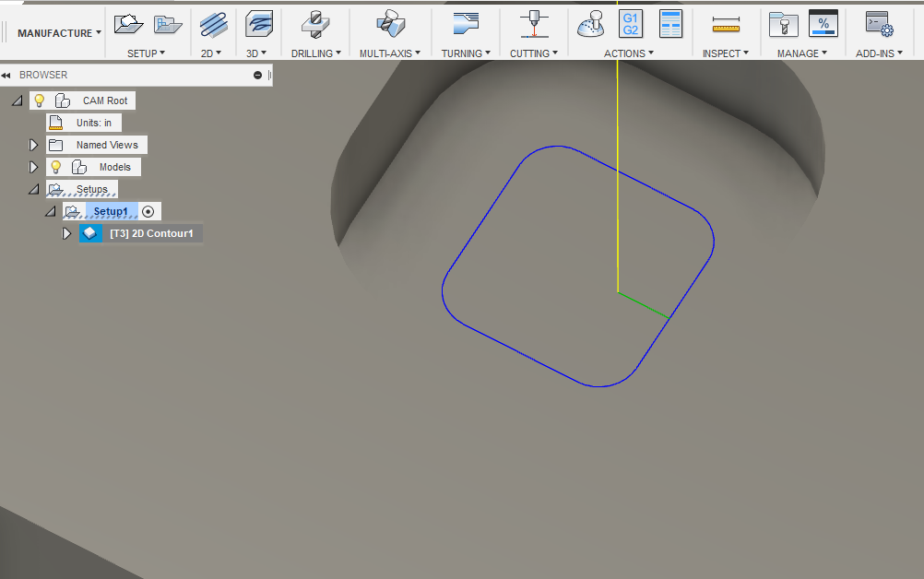Select the 2D milling strategy icon
The width and height of the screenshot is (924, 579).
[213, 23]
